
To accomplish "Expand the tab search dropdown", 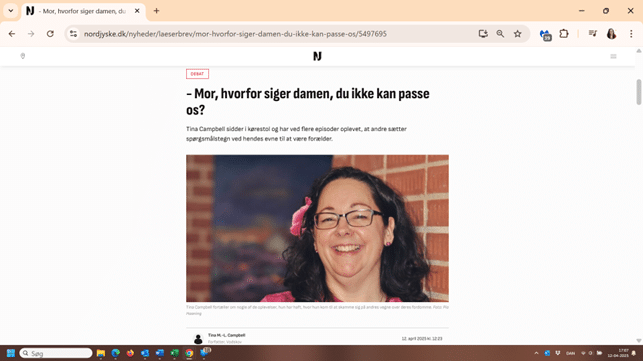I will click(x=11, y=11).
